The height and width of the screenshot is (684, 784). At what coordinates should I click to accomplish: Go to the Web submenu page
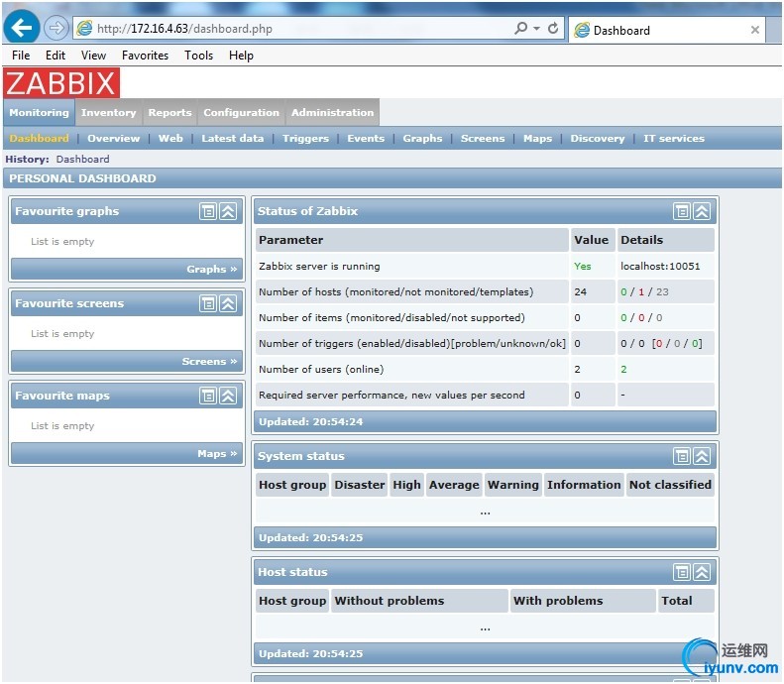[x=170, y=139]
